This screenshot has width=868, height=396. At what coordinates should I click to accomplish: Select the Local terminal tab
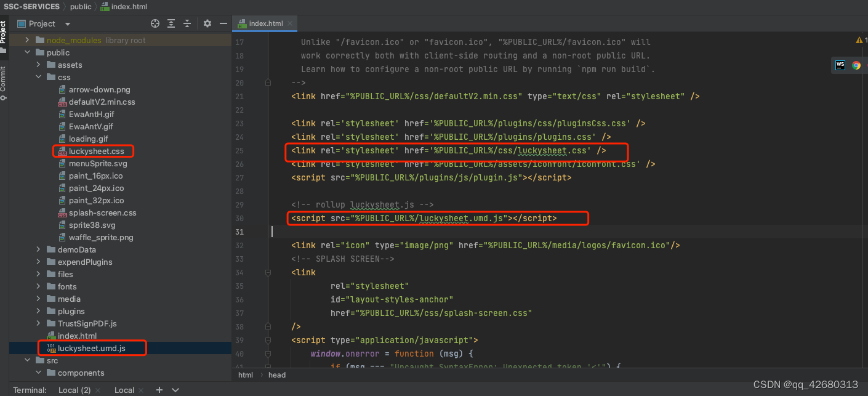point(124,390)
